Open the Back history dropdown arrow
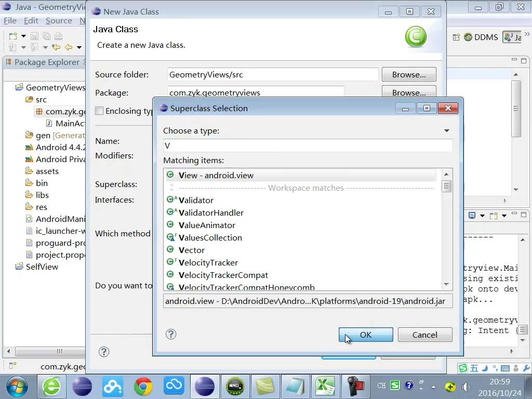 pos(79,47)
